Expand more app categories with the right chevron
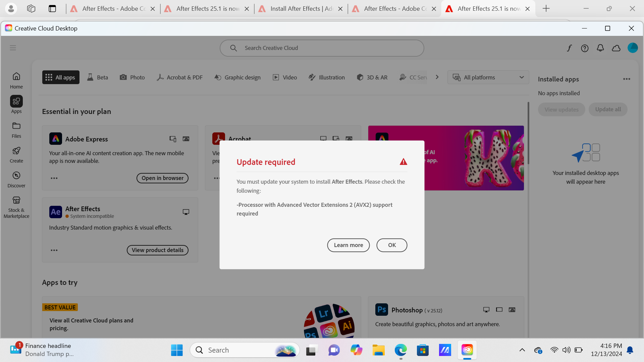The image size is (644, 362). 437,77
